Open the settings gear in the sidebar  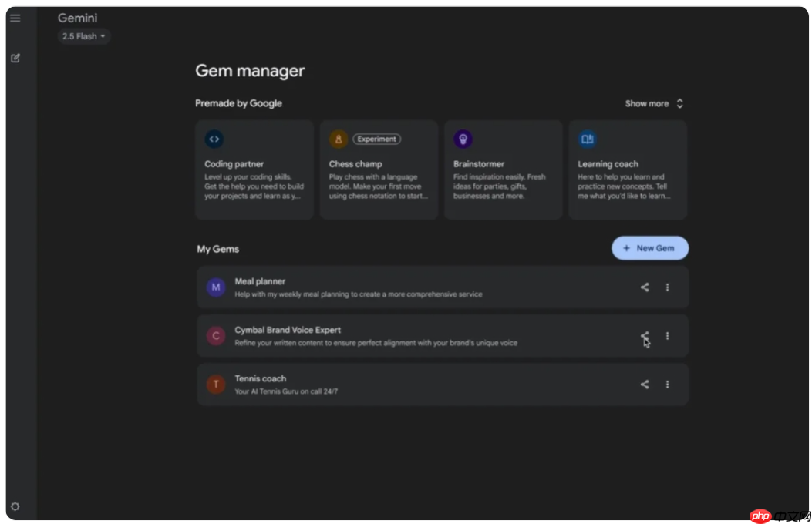tap(15, 506)
